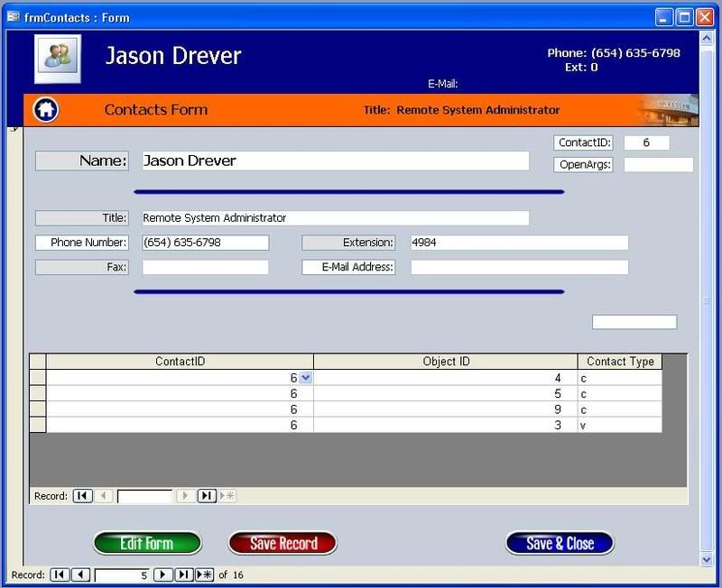This screenshot has height=588, width=722.
Task: Click the Phone Number field
Action: 206,243
